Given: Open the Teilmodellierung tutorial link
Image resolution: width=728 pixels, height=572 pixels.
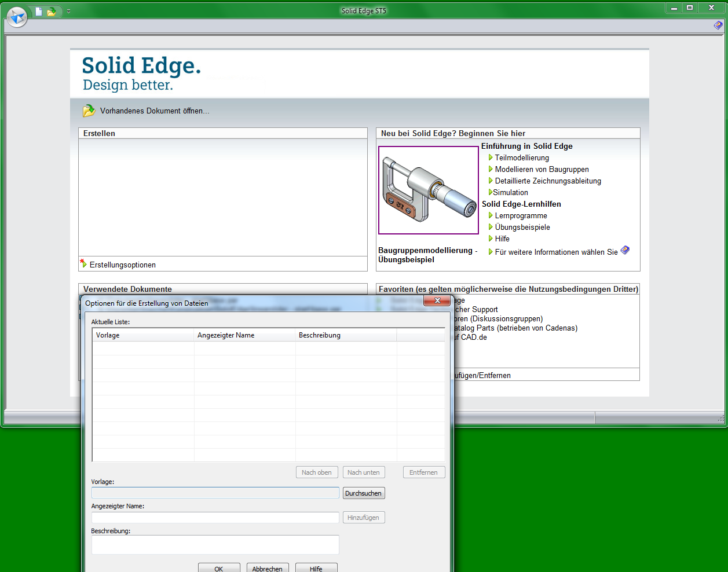Looking at the screenshot, I should click(x=522, y=157).
